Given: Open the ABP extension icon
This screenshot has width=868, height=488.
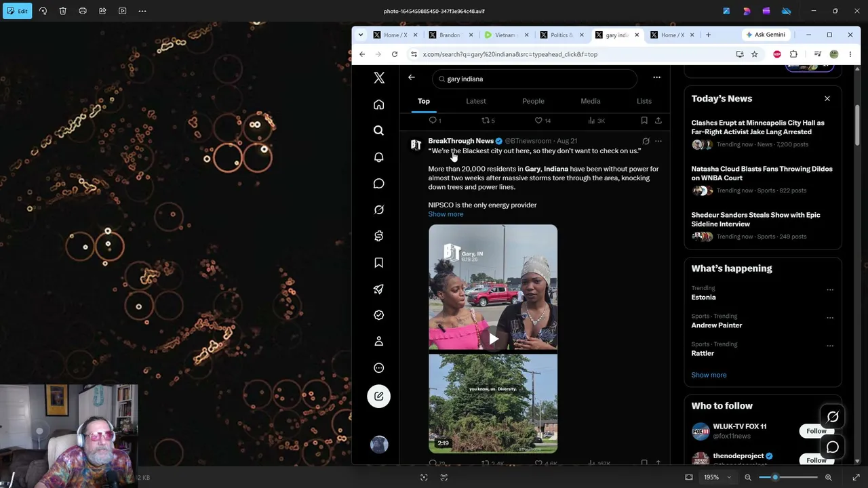Looking at the screenshot, I should 777,54.
